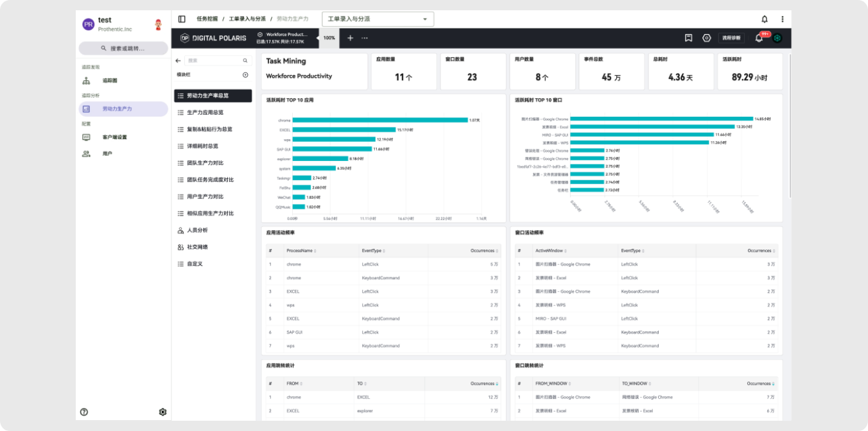Toggle the sidebar panel icon
868x431 pixels.
(x=182, y=19)
